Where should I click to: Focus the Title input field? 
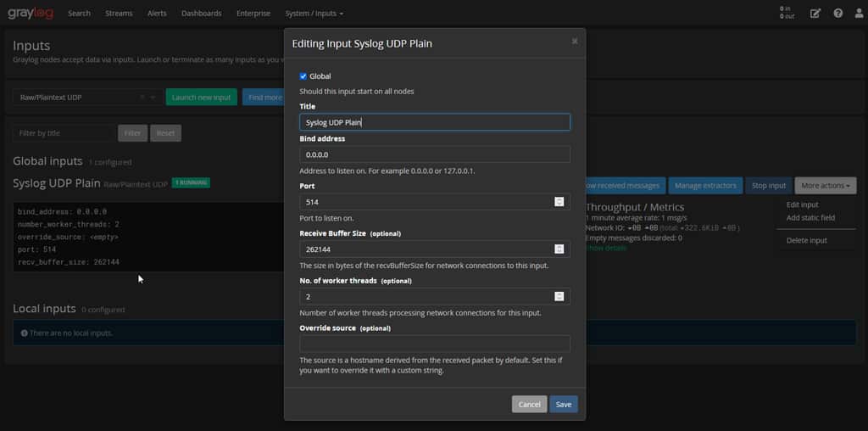coord(435,122)
